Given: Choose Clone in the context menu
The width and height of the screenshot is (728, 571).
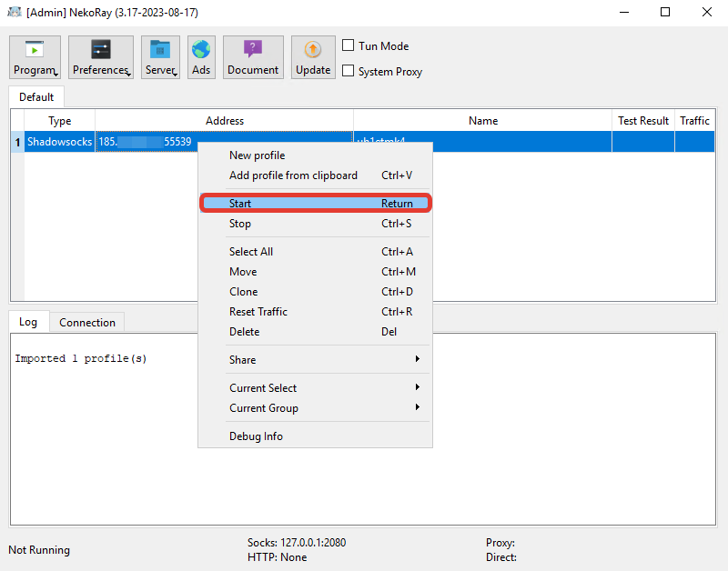Looking at the screenshot, I should click(x=315, y=291).
